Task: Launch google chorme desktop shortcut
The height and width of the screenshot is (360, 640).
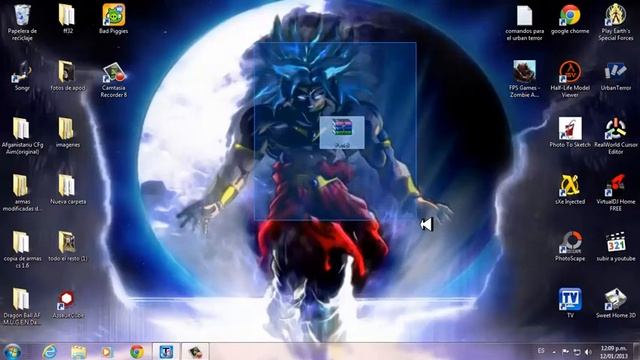Action: coord(570,19)
